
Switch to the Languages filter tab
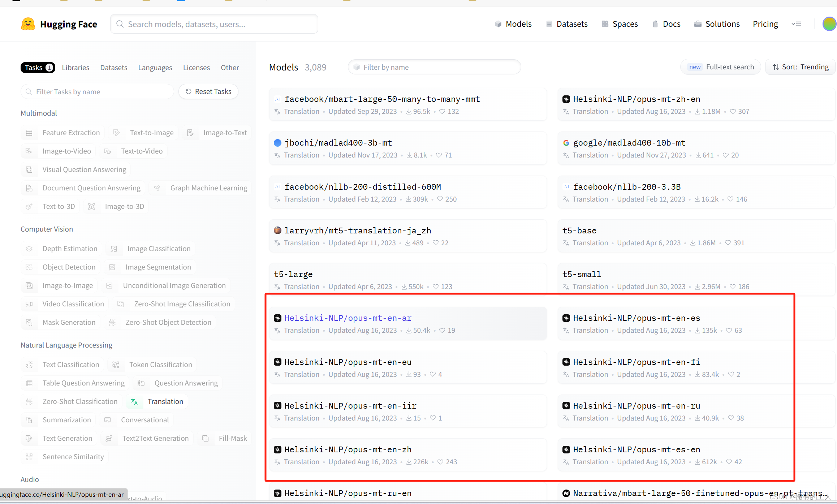point(155,68)
